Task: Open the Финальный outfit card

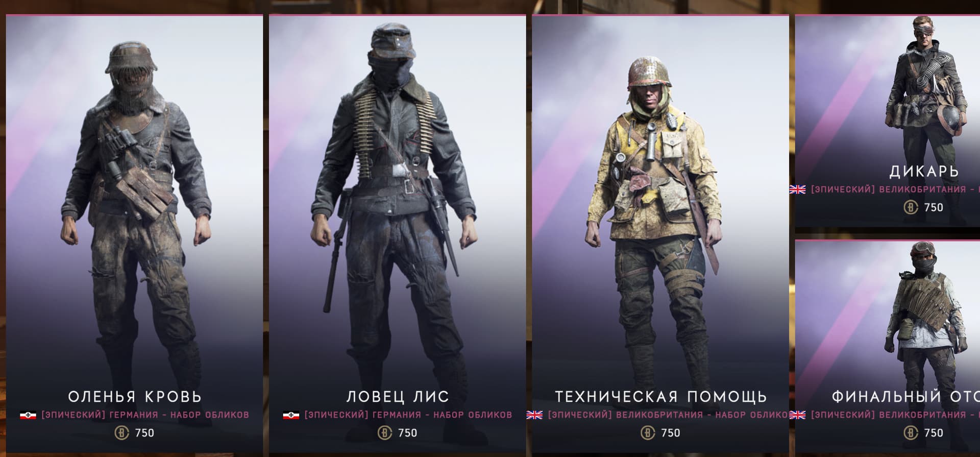Action: pyautogui.click(x=888, y=347)
